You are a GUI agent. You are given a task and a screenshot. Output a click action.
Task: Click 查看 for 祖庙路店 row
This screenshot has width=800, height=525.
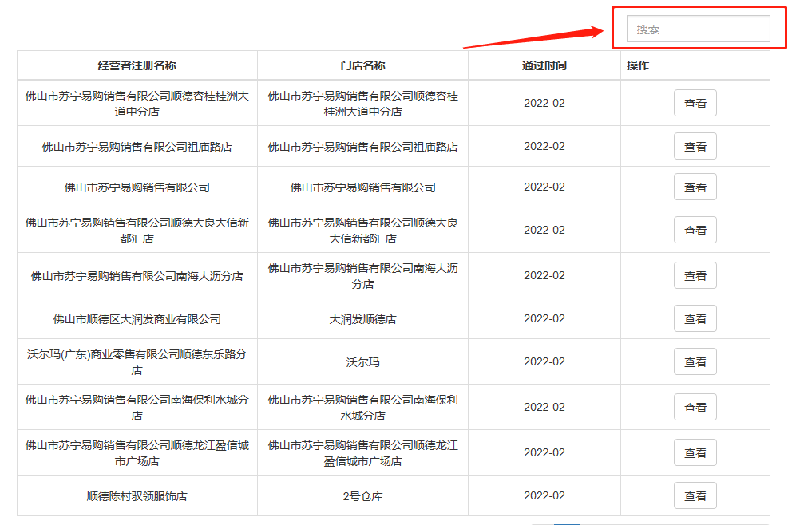click(695, 146)
